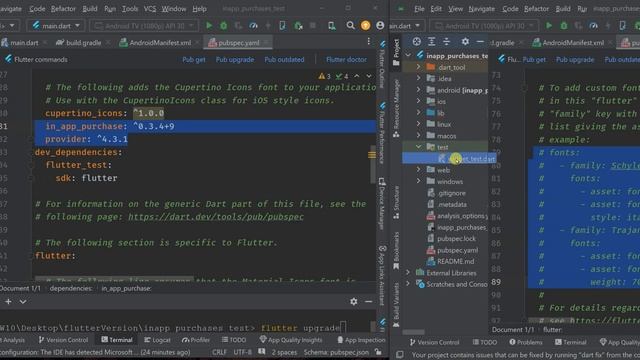Run app with green play button in right window
The height and width of the screenshot is (360, 640).
click(549, 26)
